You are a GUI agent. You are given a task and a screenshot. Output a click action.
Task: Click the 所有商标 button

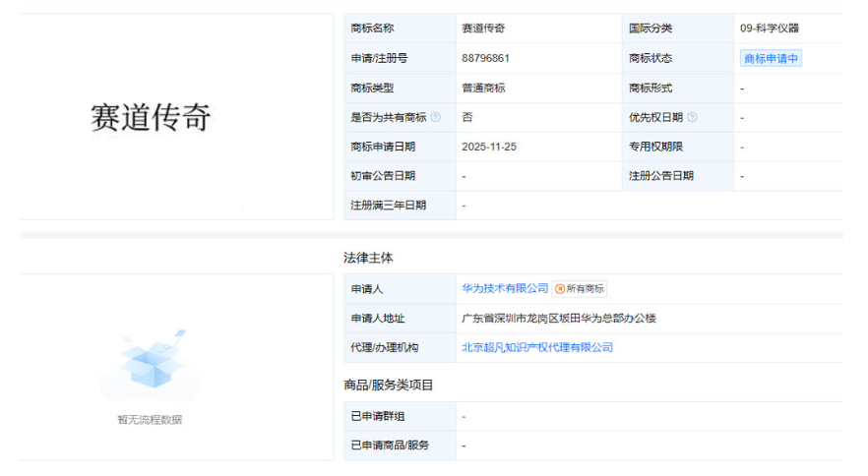[580, 289]
